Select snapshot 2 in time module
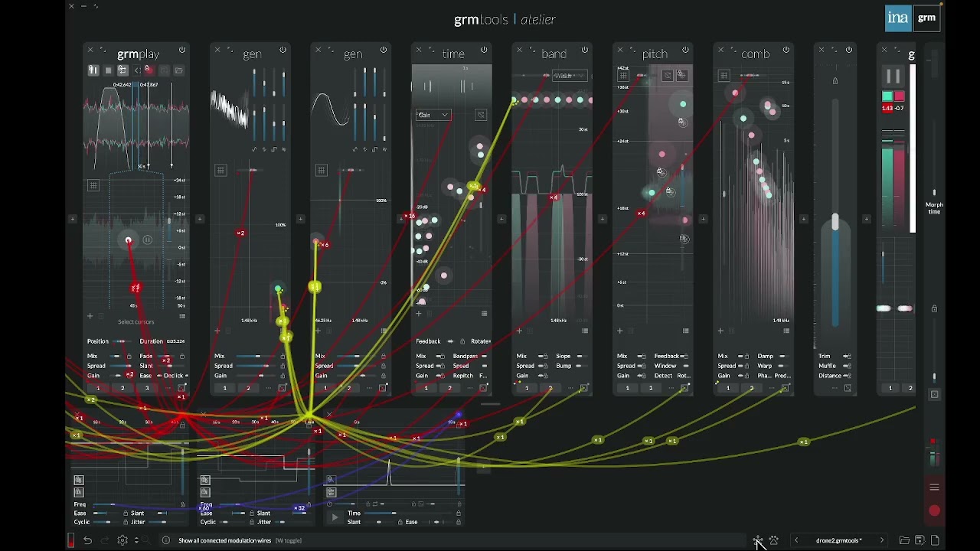 click(x=449, y=388)
